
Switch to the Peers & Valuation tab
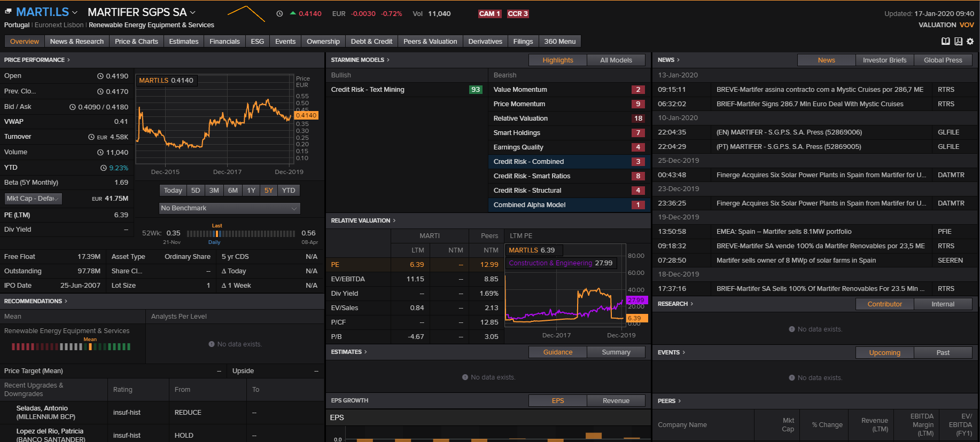(430, 42)
